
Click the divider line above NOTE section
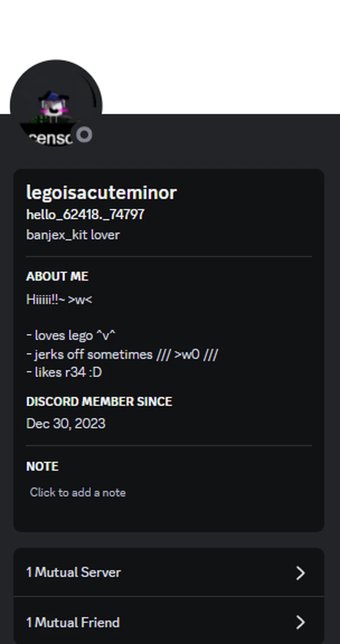tap(169, 446)
